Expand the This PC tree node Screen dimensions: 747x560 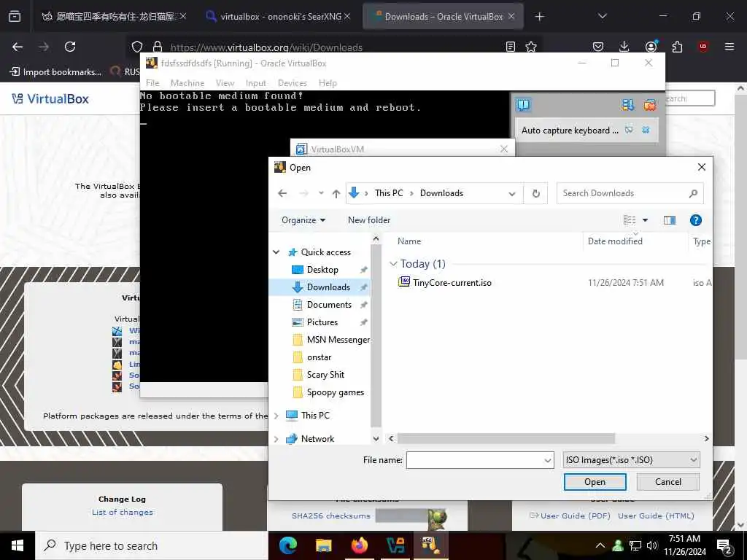tap(276, 415)
